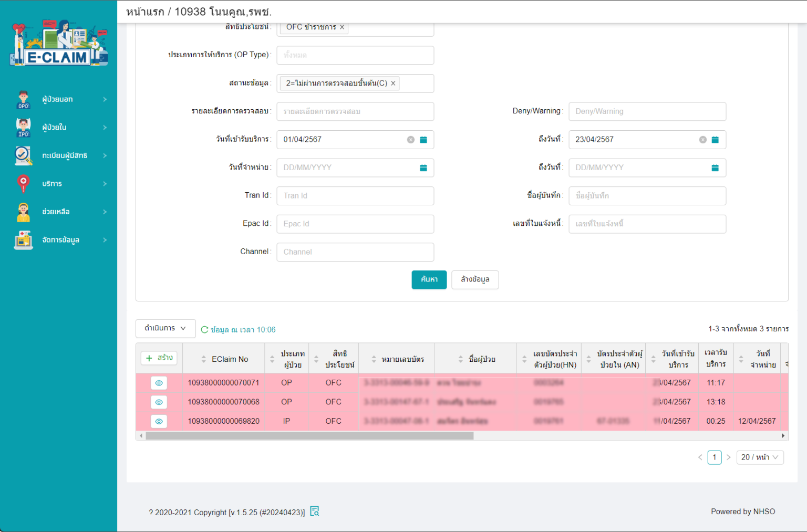The height and width of the screenshot is (532, 807).
Task: Select the ทะเบียนผู้มีสิทธิ sidebar icon
Action: (x=23, y=155)
